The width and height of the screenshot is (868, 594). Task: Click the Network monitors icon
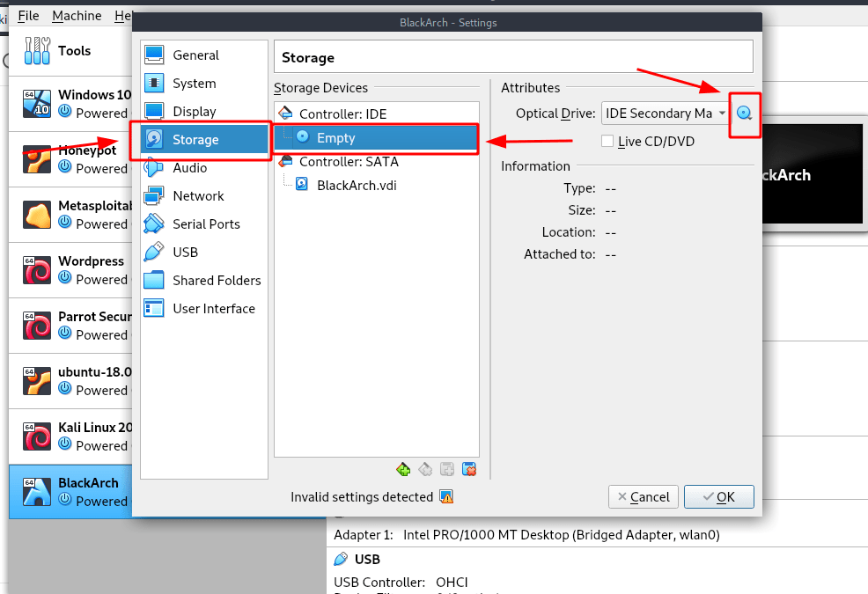(154, 196)
